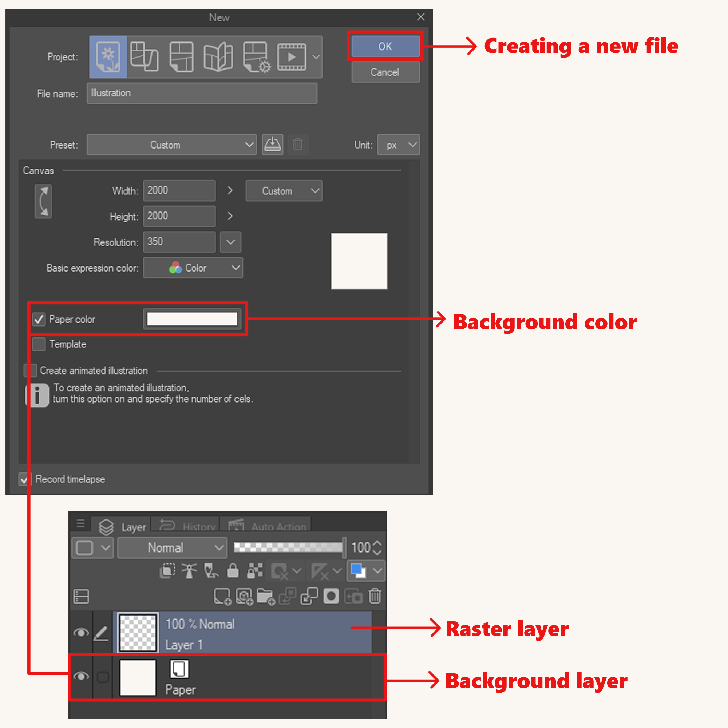Image resolution: width=728 pixels, height=728 pixels.
Task: Hide Layer 1 using its eye icon
Action: click(81, 632)
